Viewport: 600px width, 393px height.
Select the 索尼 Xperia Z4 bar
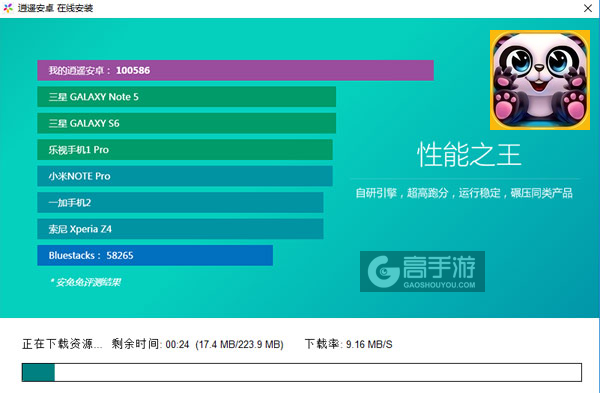[180, 229]
